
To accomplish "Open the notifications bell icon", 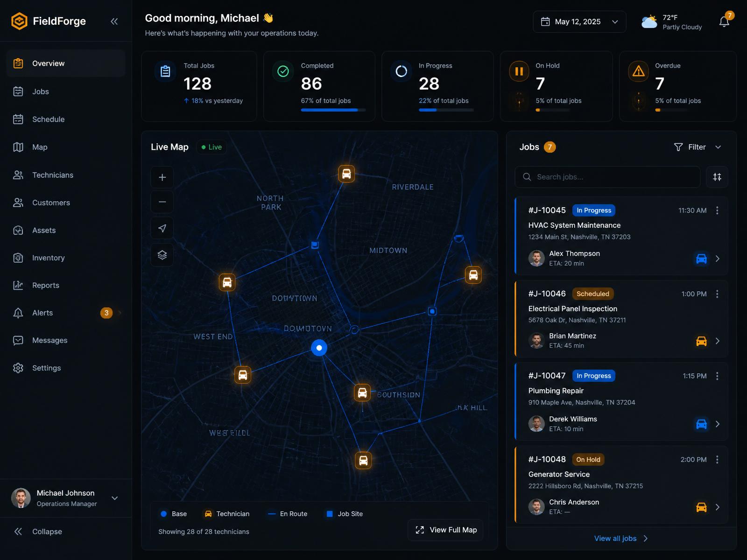I will pyautogui.click(x=724, y=21).
